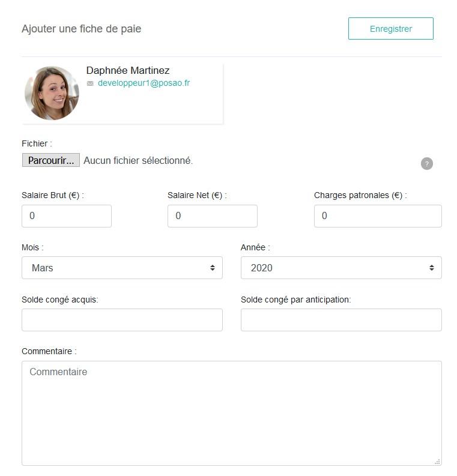Open the file browser with Parcourir
Viewport: 457px width, 476px height.
(50, 160)
